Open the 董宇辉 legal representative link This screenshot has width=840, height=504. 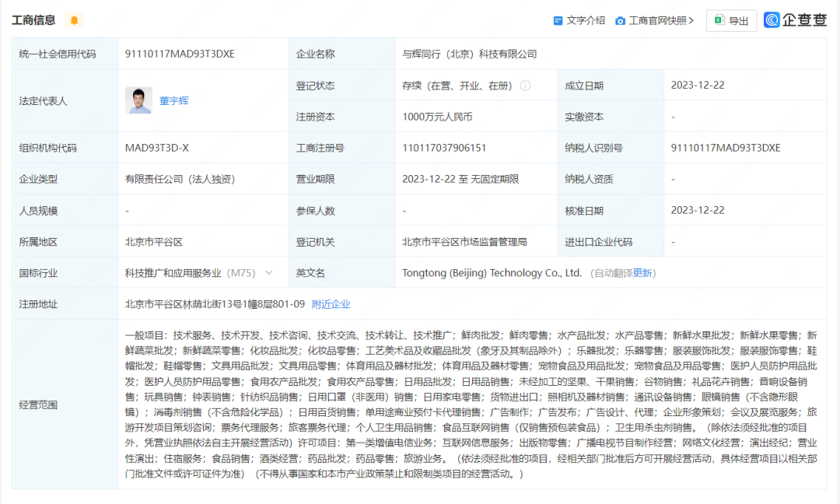[174, 101]
